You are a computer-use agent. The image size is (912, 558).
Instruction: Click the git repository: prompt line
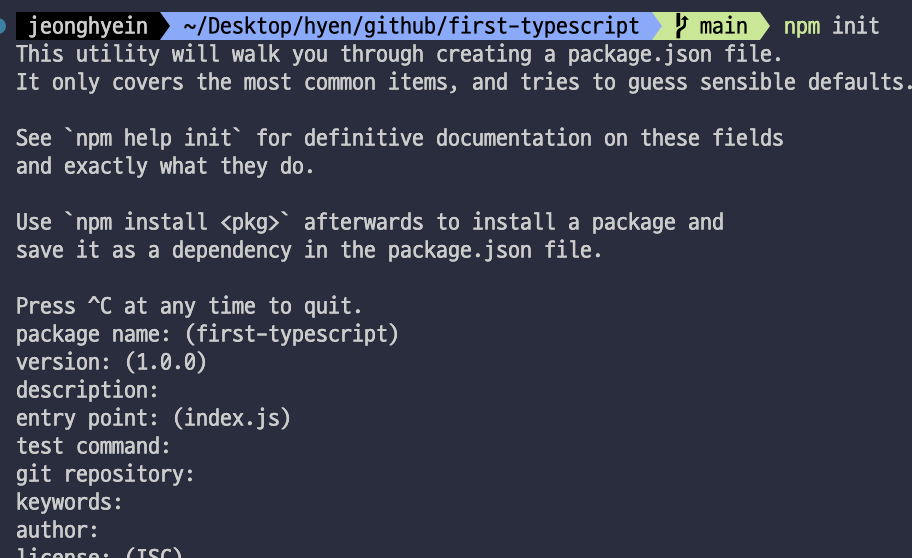[105, 474]
